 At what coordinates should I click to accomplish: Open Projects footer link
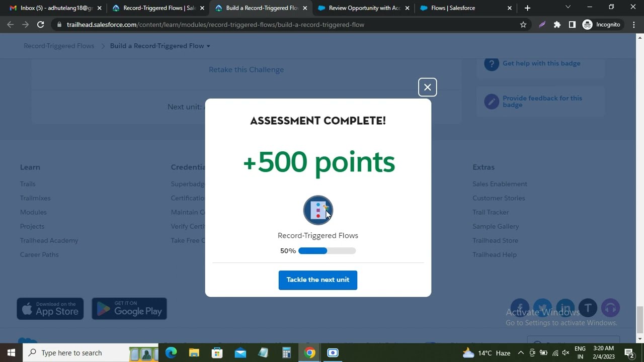tap(32, 226)
